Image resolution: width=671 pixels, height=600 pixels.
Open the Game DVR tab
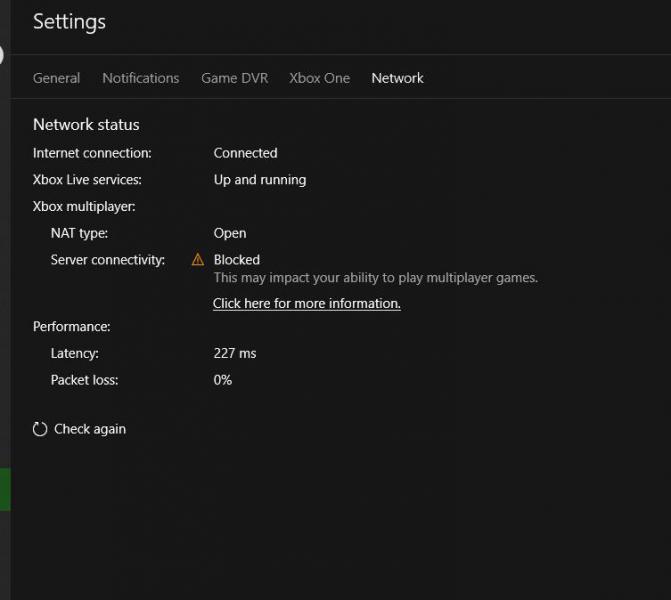pyautogui.click(x=235, y=78)
